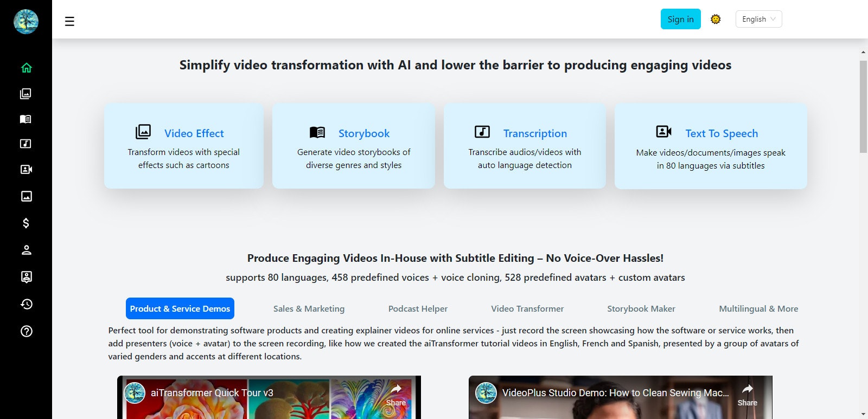The width and height of the screenshot is (868, 419).
Task: Share the aiTransformer Quick Tour video
Action: [396, 395]
